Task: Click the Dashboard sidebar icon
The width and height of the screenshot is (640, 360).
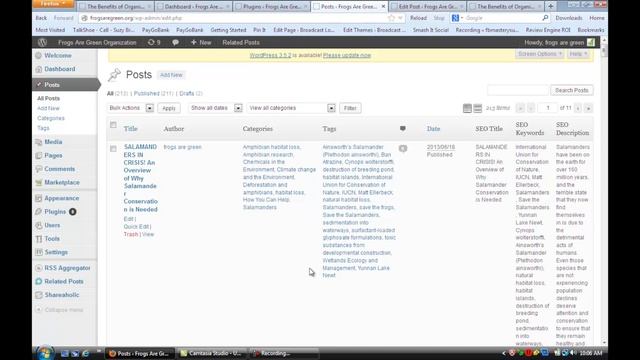Action: click(x=39, y=69)
